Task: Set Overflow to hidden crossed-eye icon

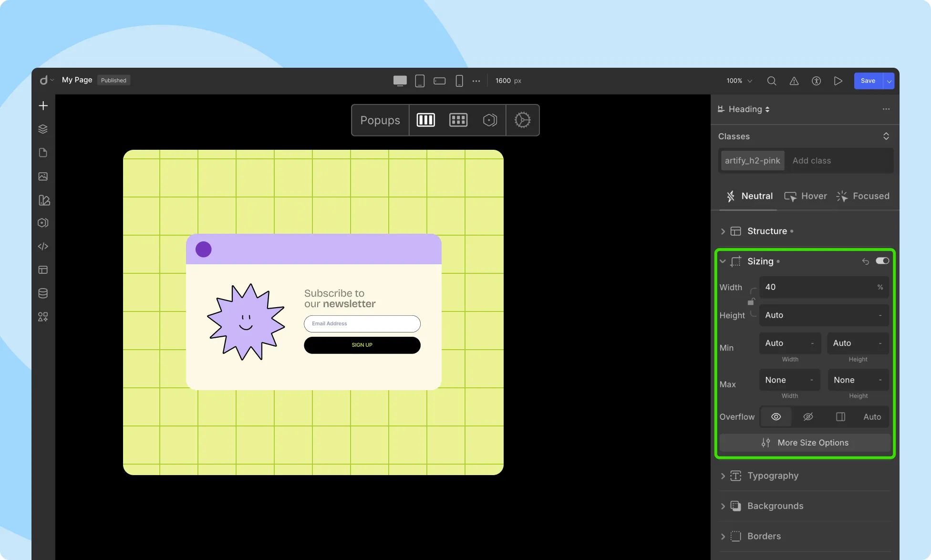Action: (x=808, y=417)
